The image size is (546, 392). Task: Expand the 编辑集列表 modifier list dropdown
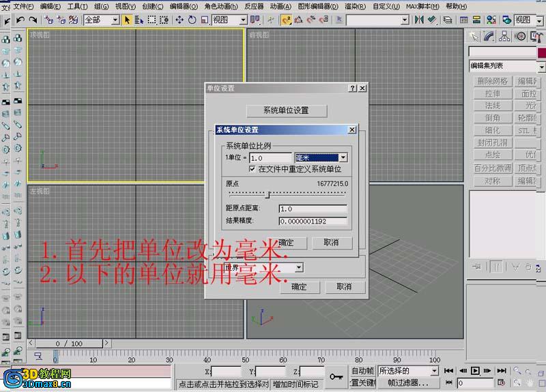(x=541, y=66)
